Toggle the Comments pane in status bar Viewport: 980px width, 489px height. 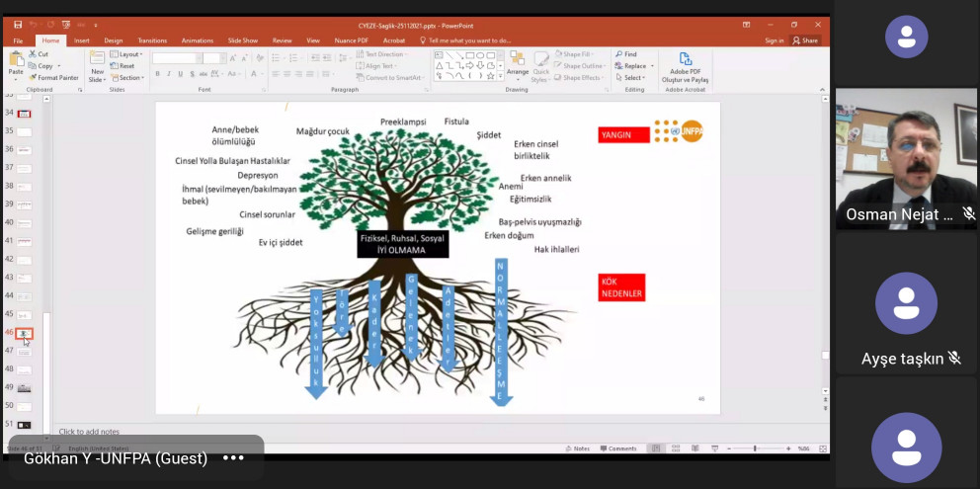click(618, 448)
